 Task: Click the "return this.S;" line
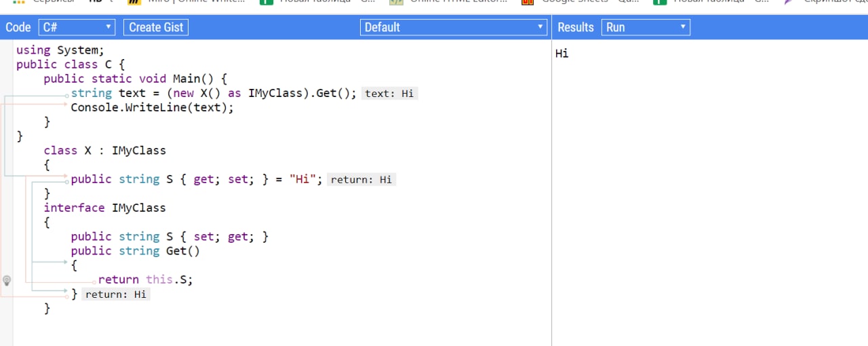pos(146,280)
